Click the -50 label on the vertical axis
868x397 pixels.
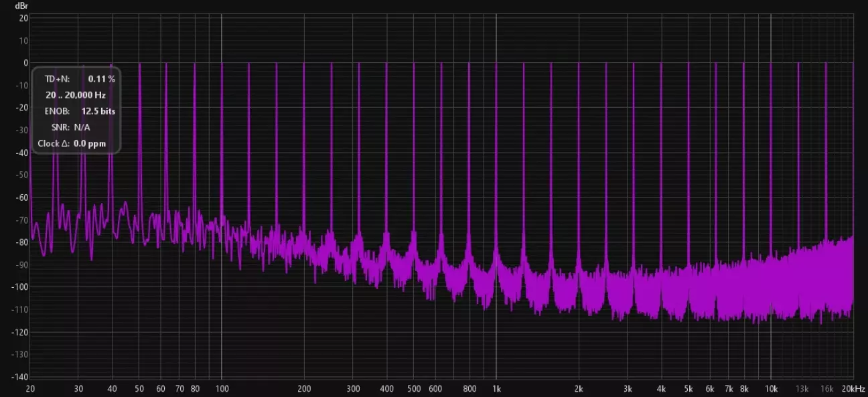click(22, 175)
